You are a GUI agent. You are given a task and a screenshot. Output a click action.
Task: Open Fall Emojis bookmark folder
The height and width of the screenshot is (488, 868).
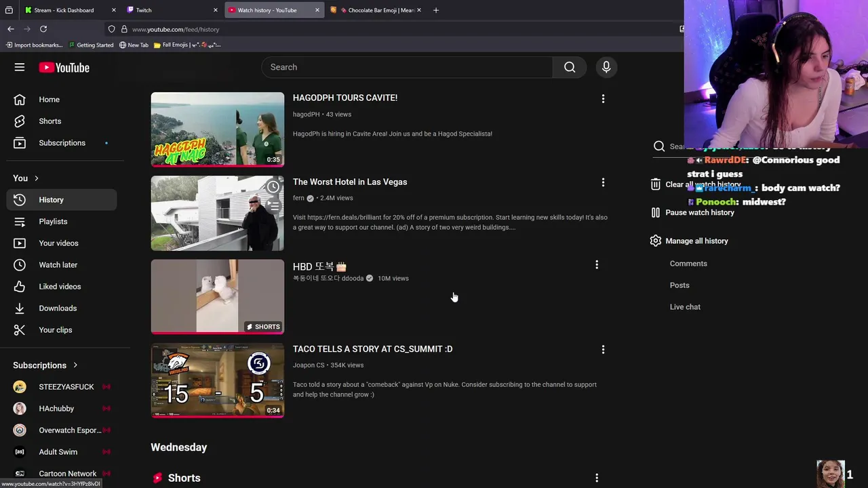coord(187,45)
